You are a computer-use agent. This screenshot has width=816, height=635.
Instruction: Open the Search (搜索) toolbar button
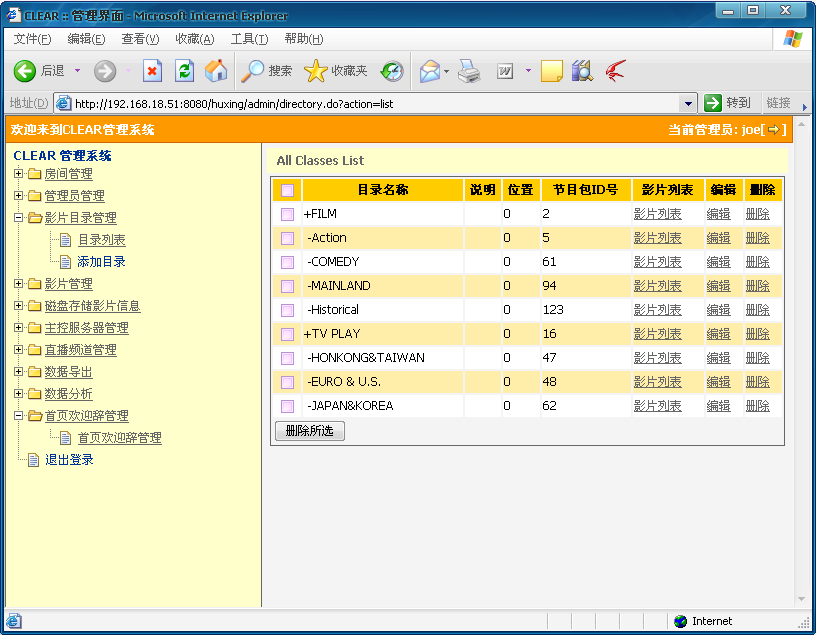tap(266, 71)
